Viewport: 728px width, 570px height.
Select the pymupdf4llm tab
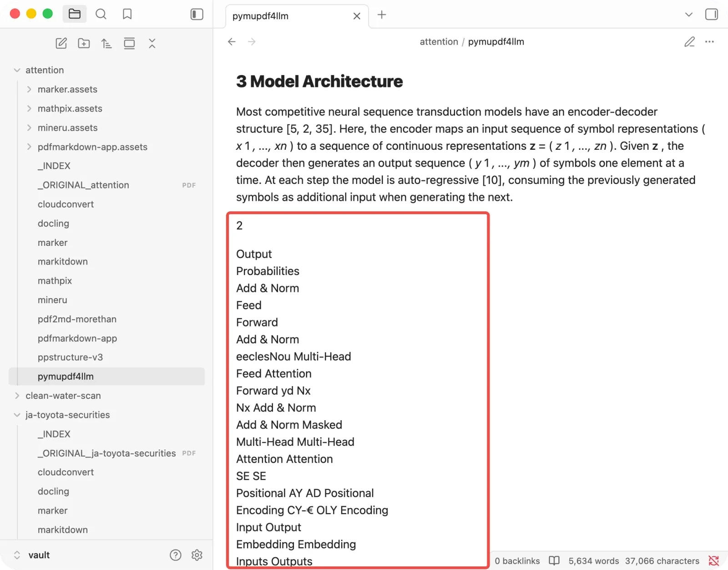297,16
